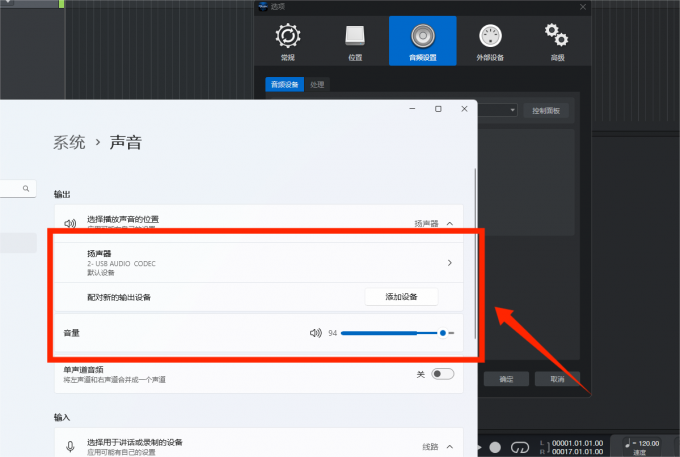The image size is (680, 457).
Task: Click the 默认设备 text under 扬声器
Action: pos(101,272)
